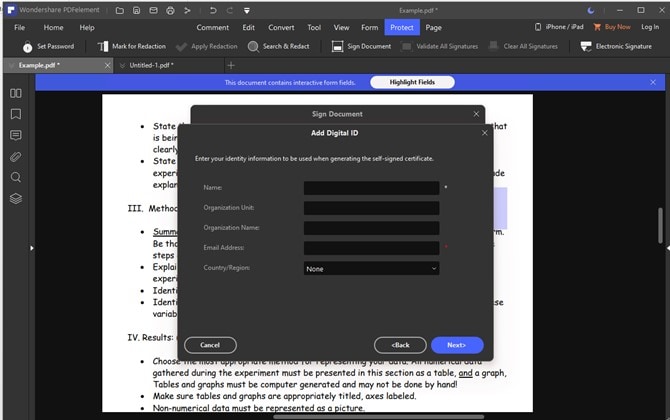Switch to the Form tab

[x=370, y=27]
